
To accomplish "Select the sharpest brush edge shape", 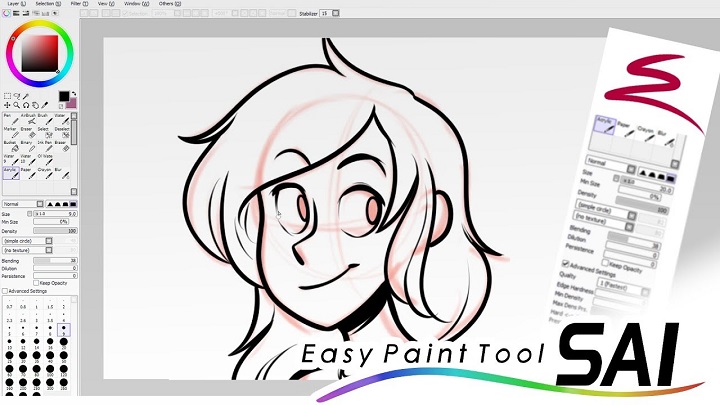I will 50,204.
